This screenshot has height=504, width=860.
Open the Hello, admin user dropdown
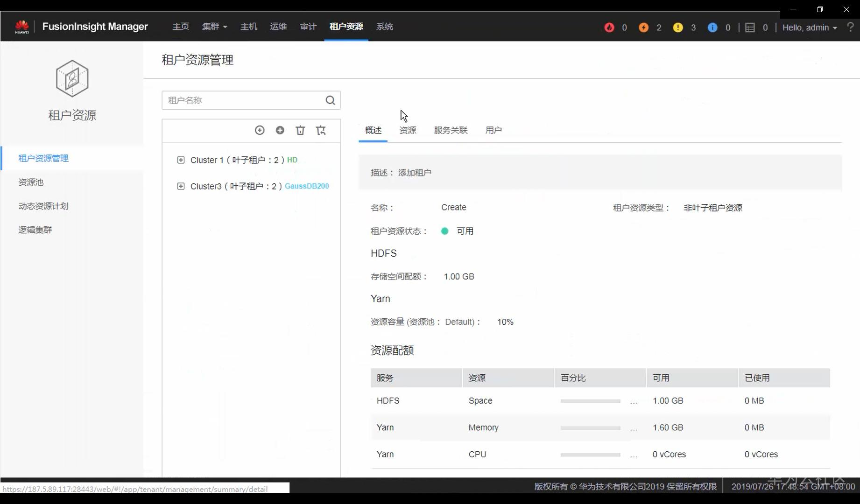[x=810, y=28]
